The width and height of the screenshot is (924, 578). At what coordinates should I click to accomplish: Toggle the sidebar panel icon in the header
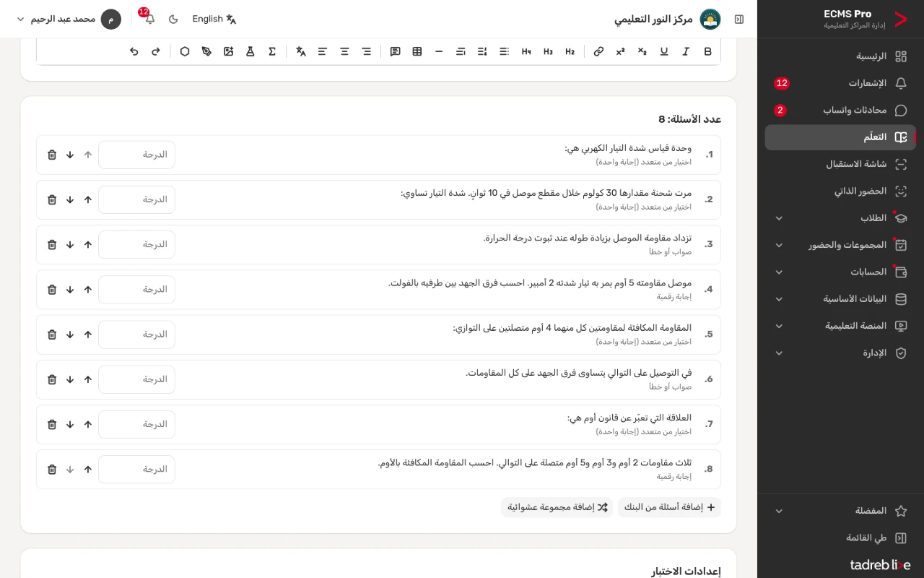coord(739,19)
